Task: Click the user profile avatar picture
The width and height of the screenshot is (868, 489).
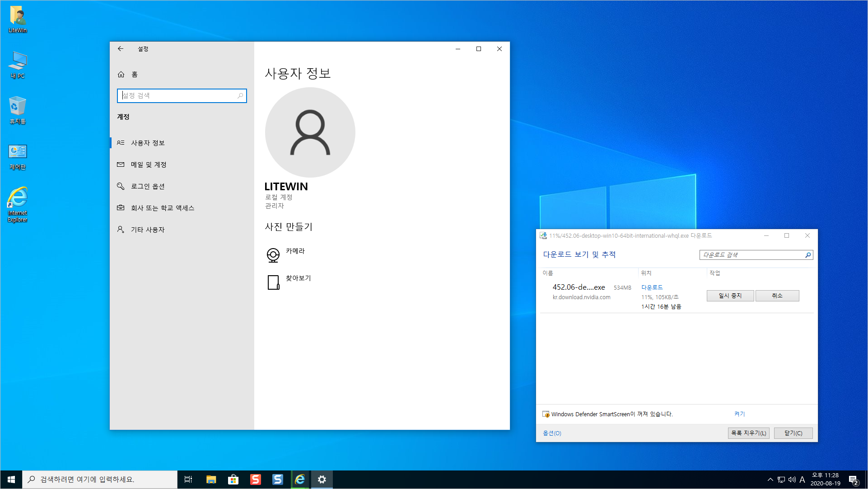Action: tap(310, 132)
